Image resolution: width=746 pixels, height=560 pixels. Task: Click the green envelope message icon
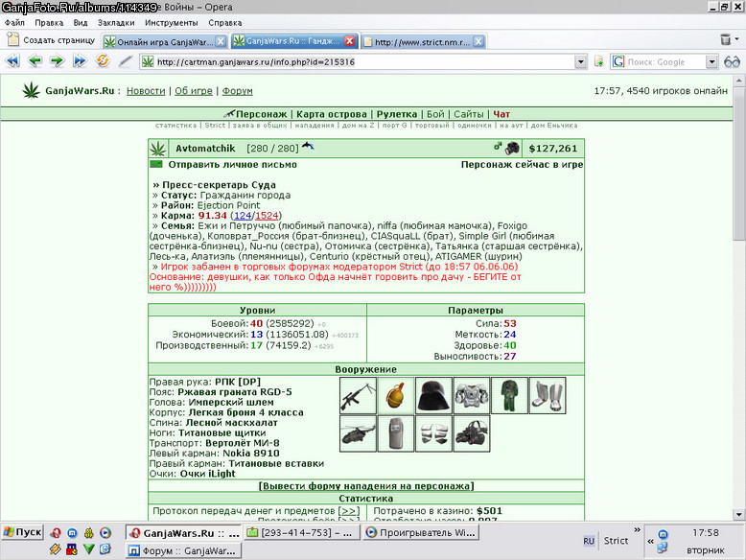tap(156, 164)
